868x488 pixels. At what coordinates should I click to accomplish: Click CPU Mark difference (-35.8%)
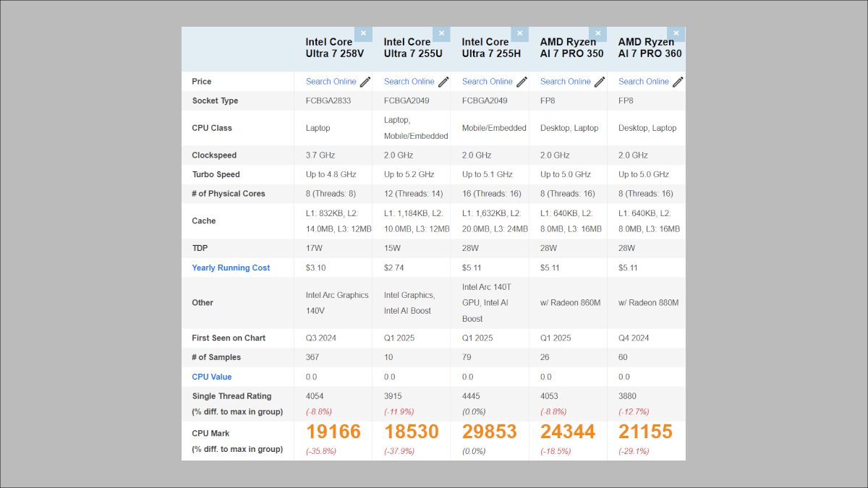click(x=323, y=451)
